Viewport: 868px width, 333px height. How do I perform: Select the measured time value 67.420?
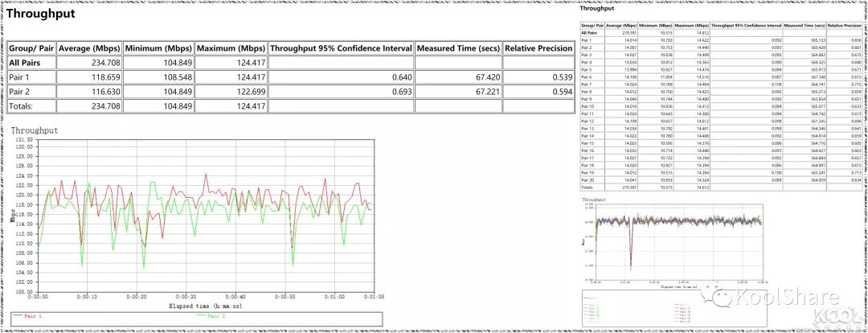tap(487, 77)
